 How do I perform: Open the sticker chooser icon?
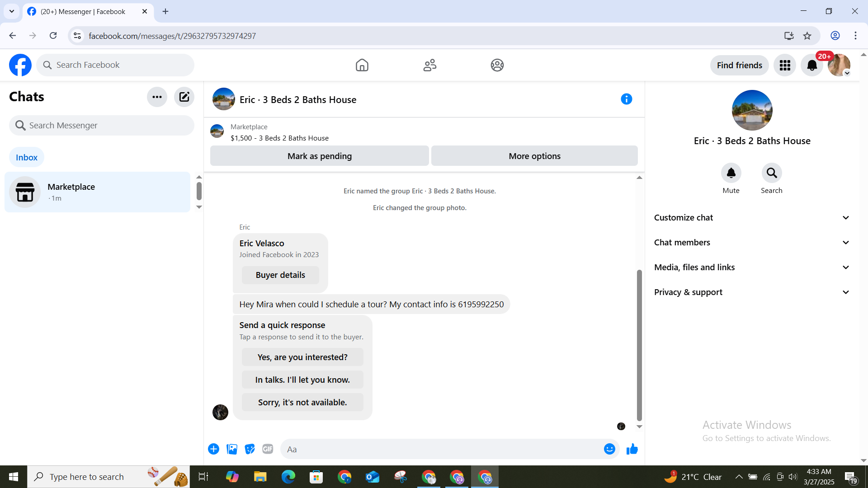(250, 449)
